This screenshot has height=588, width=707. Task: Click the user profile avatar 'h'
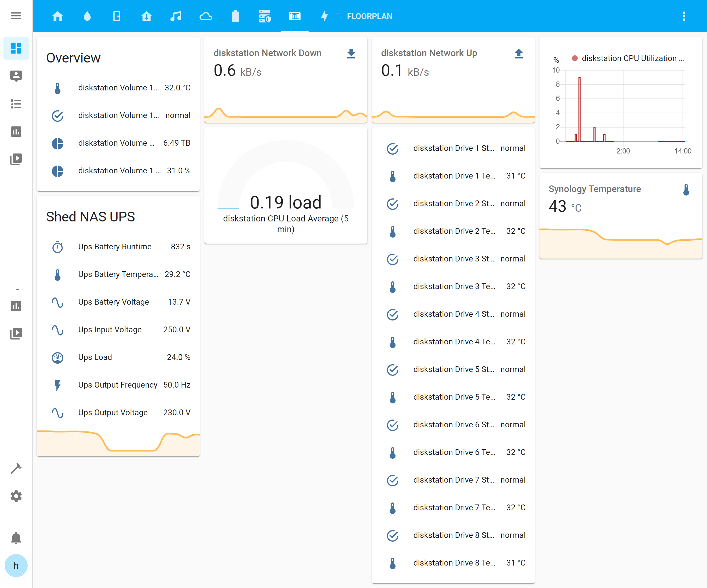(16, 566)
